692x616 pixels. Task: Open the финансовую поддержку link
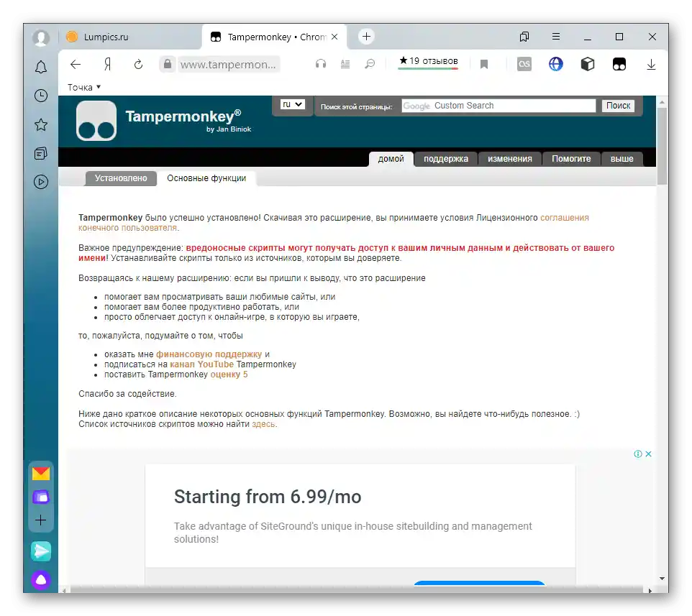209,354
